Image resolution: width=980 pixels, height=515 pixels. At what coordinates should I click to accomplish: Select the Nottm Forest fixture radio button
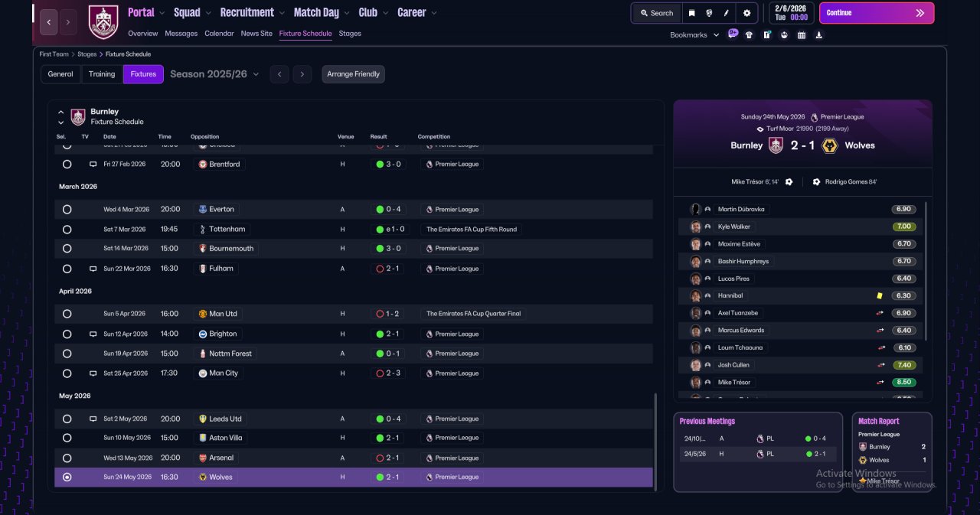coord(67,354)
